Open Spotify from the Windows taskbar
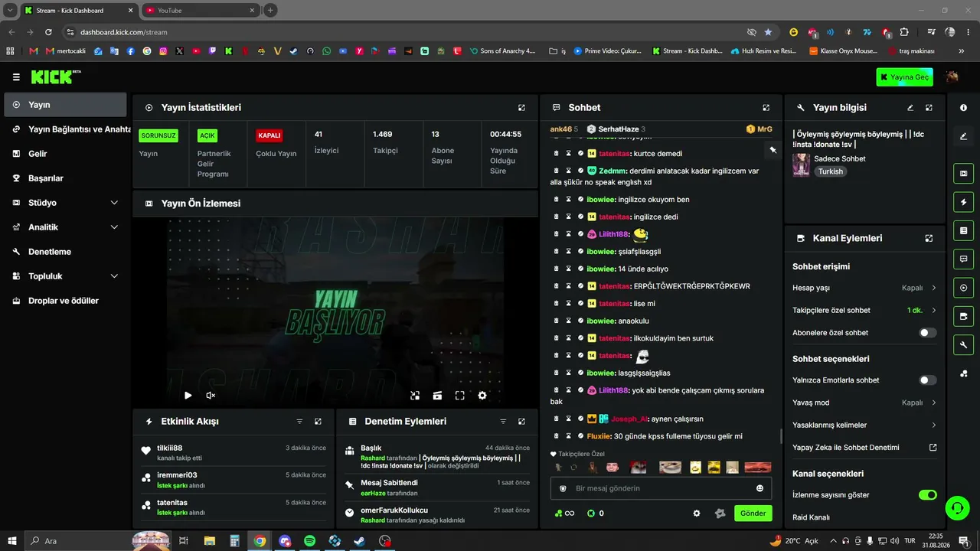 [x=309, y=541]
